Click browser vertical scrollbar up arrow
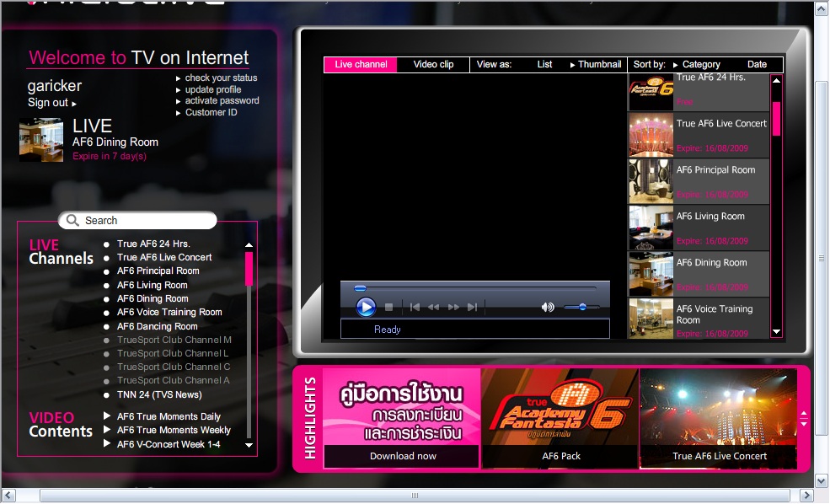The height and width of the screenshot is (504, 830). click(822, 9)
